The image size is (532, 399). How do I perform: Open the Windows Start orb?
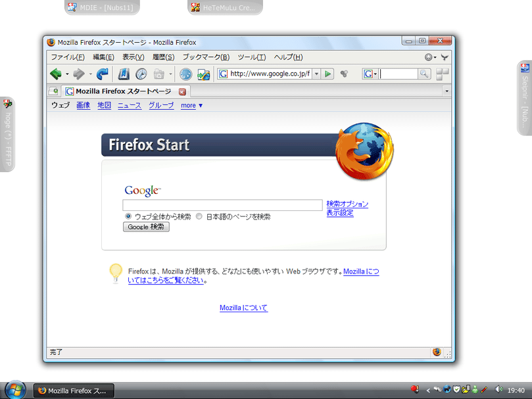click(x=15, y=390)
